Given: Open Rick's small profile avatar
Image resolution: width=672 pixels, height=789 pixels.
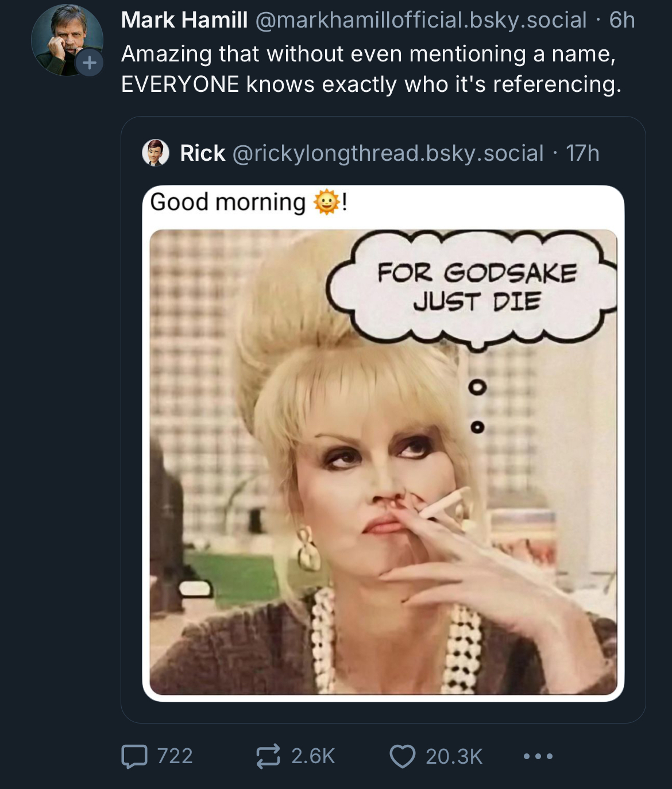Looking at the screenshot, I should pos(155,153).
